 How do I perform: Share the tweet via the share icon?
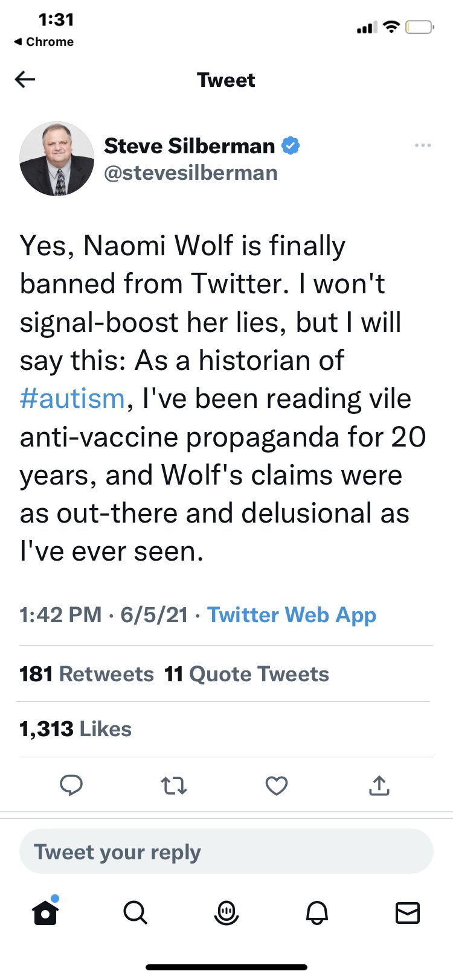tap(379, 786)
